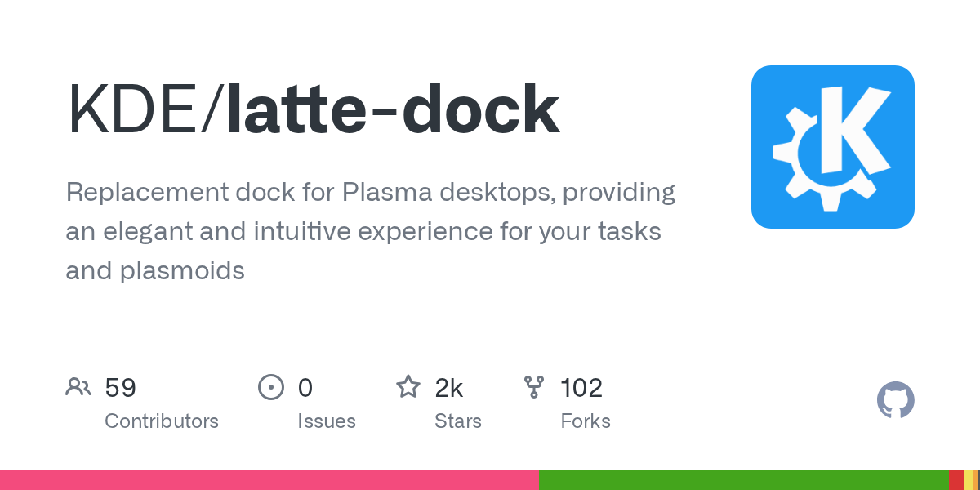Click the Issues label

click(327, 421)
